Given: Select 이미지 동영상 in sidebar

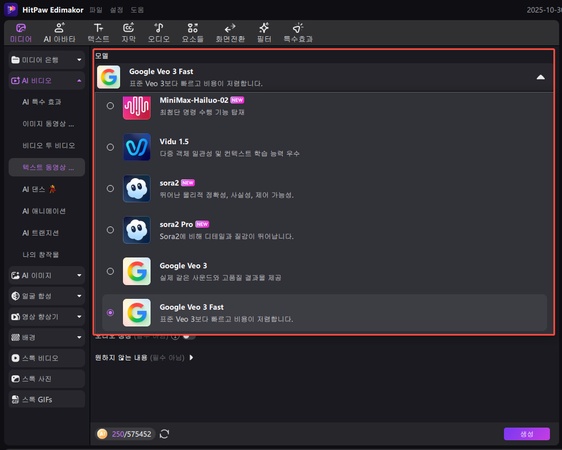Looking at the screenshot, I should tap(48, 124).
